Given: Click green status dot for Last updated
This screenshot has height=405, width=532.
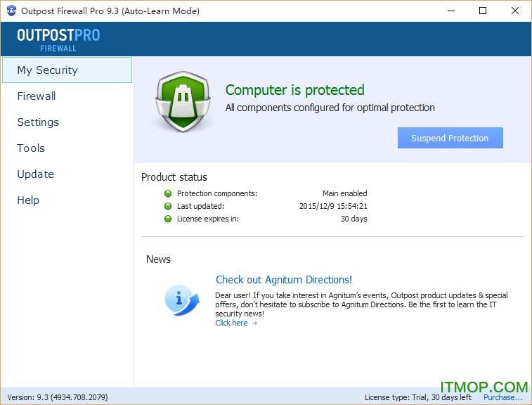Looking at the screenshot, I should 168,206.
